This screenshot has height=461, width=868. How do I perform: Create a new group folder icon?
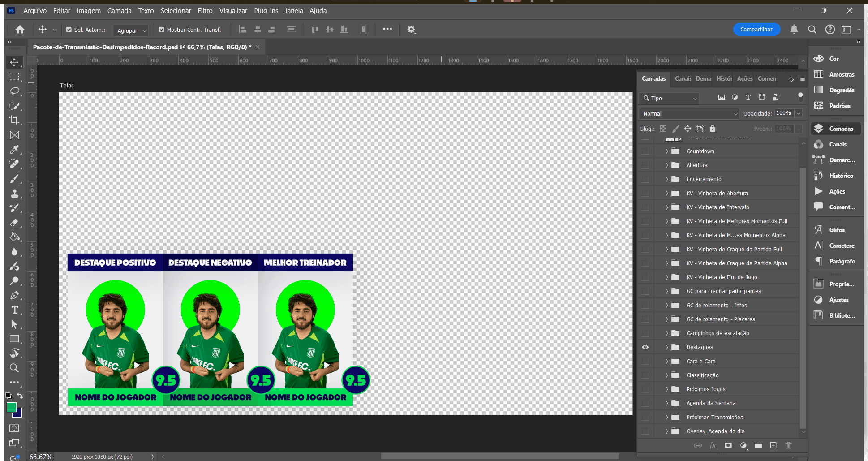tap(758, 445)
